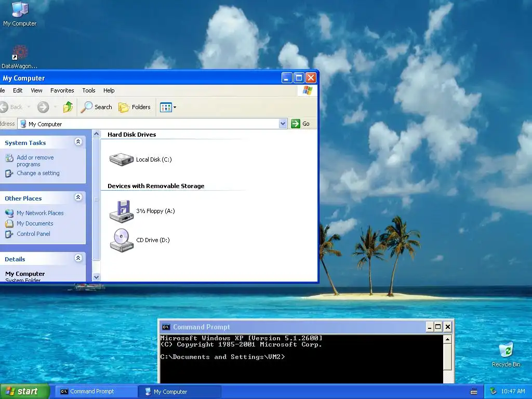Collapse the Other Places panel
This screenshot has height=399, width=532.
78,197
